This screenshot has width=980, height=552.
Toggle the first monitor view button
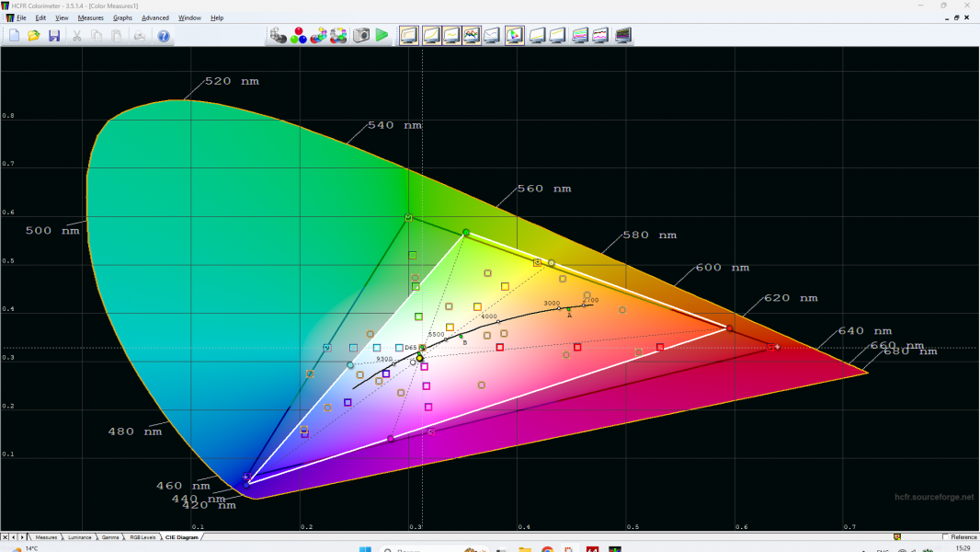tap(409, 36)
